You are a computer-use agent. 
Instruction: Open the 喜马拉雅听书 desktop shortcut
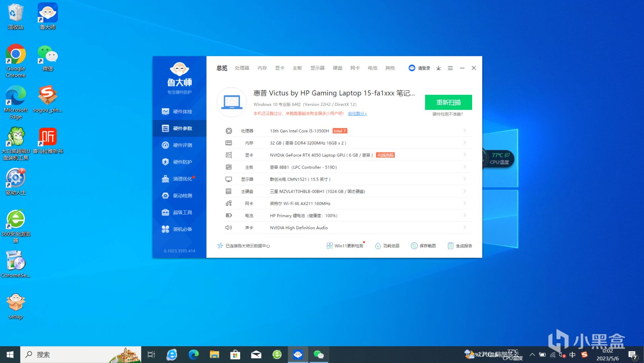[48, 141]
